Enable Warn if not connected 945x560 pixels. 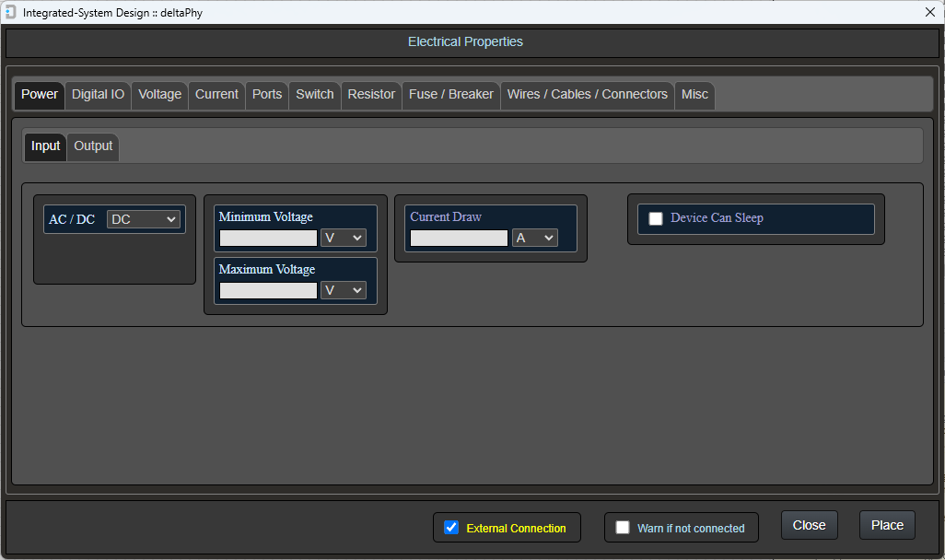623,527
